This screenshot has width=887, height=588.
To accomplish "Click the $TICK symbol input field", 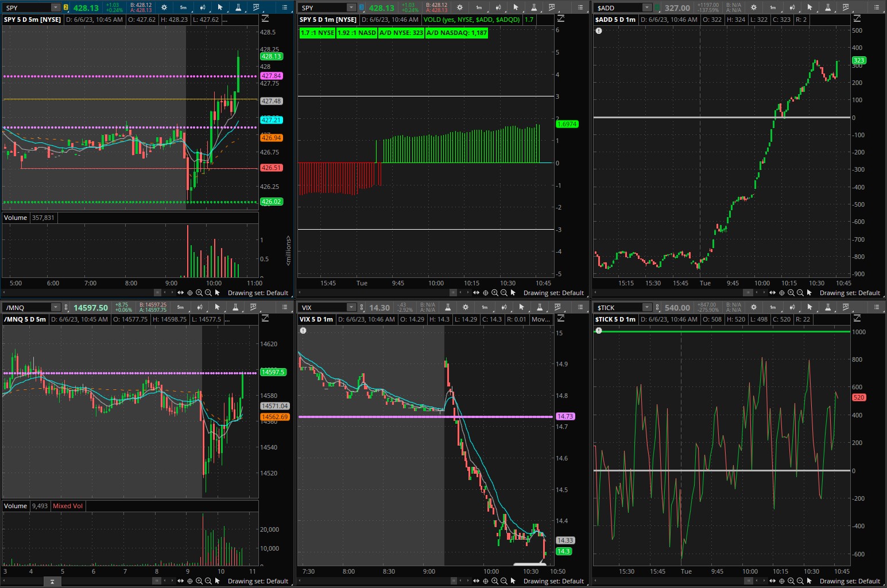I will click(x=618, y=307).
